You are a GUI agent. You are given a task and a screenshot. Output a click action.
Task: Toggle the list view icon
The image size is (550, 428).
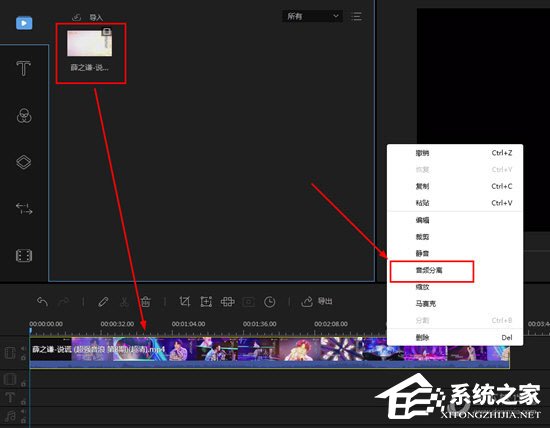tap(356, 16)
